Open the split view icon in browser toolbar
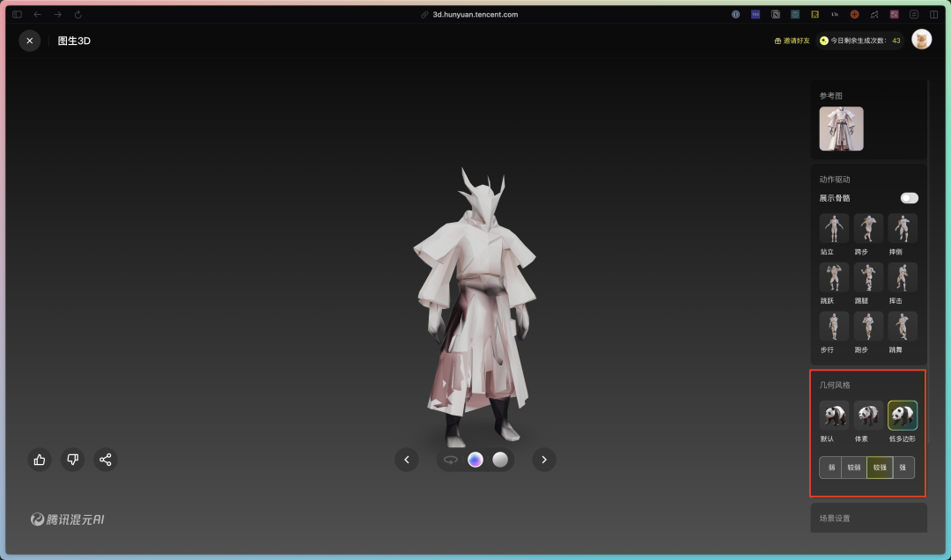This screenshot has height=560, width=951. click(x=934, y=15)
